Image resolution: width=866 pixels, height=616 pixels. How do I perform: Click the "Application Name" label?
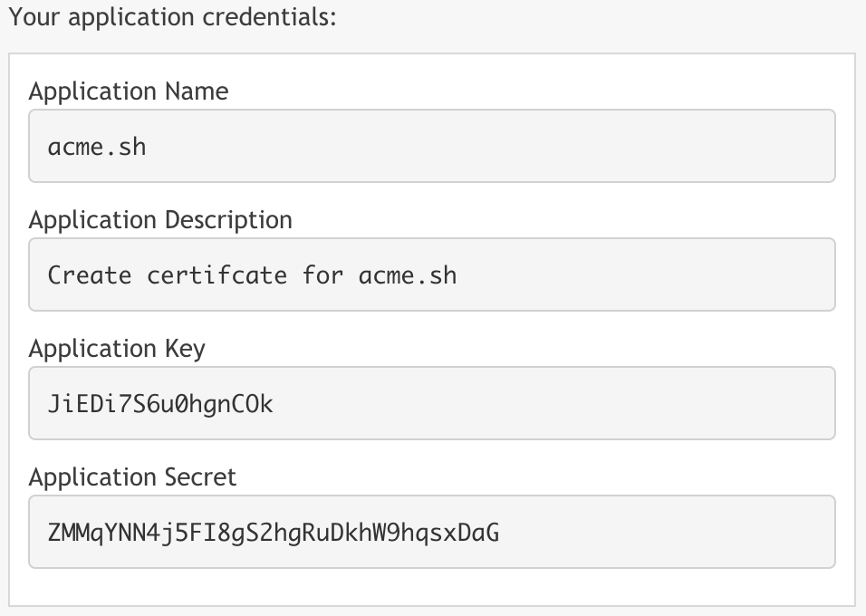(129, 91)
